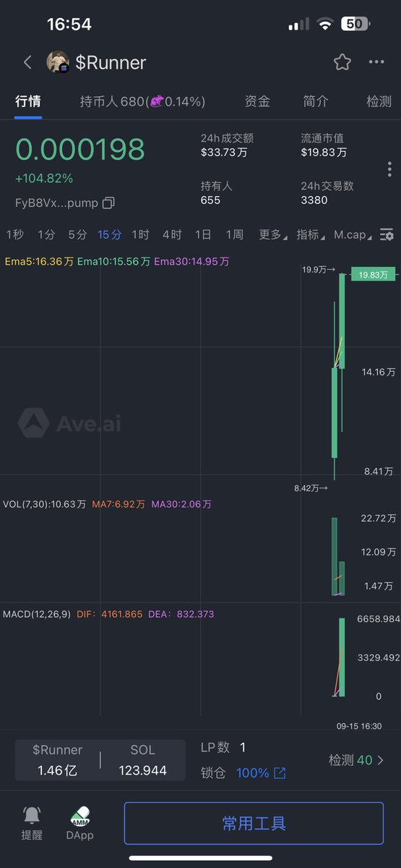Expand the 更多 timeframe dropdown

pos(273,234)
